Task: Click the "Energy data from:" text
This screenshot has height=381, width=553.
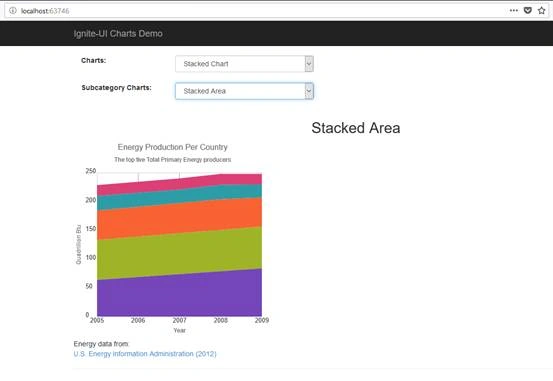Action: pyautogui.click(x=102, y=344)
